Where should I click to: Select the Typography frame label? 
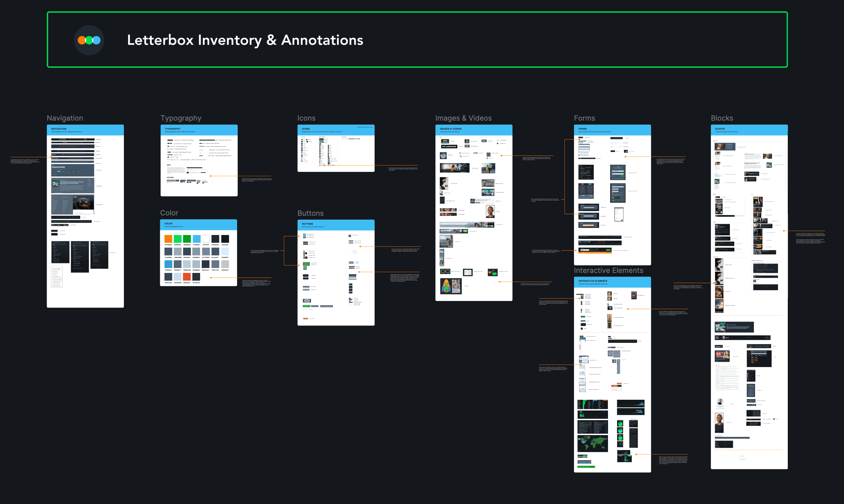181,118
